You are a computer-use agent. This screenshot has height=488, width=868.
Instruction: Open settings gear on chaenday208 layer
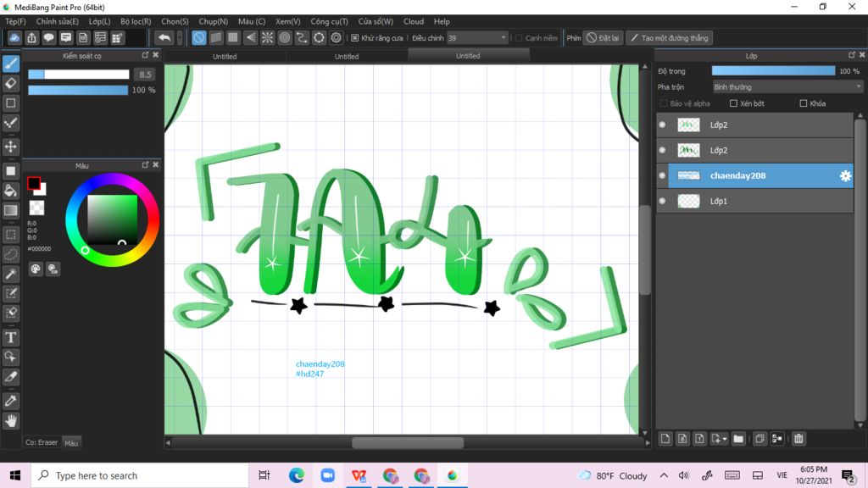tap(845, 176)
